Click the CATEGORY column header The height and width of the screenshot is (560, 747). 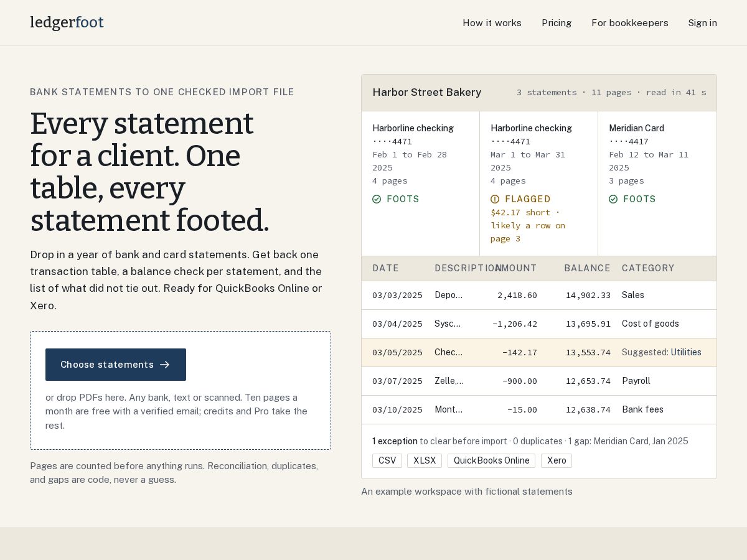pyautogui.click(x=648, y=268)
